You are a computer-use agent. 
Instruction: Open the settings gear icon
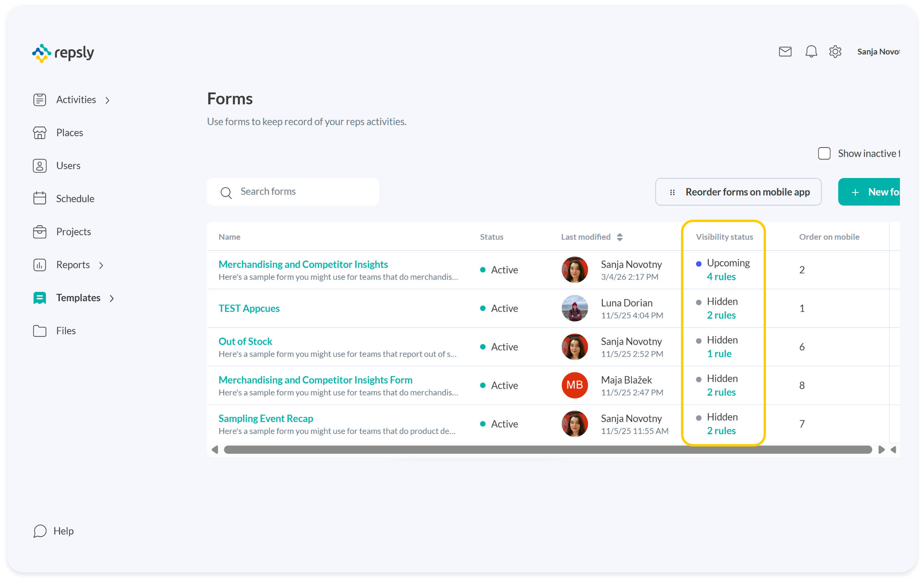(835, 52)
